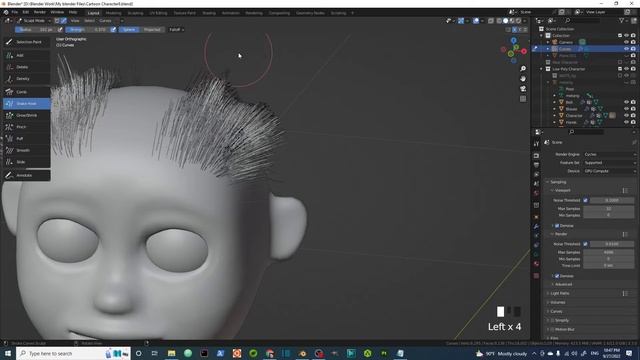Hide the Camera object in outliner

627,42
